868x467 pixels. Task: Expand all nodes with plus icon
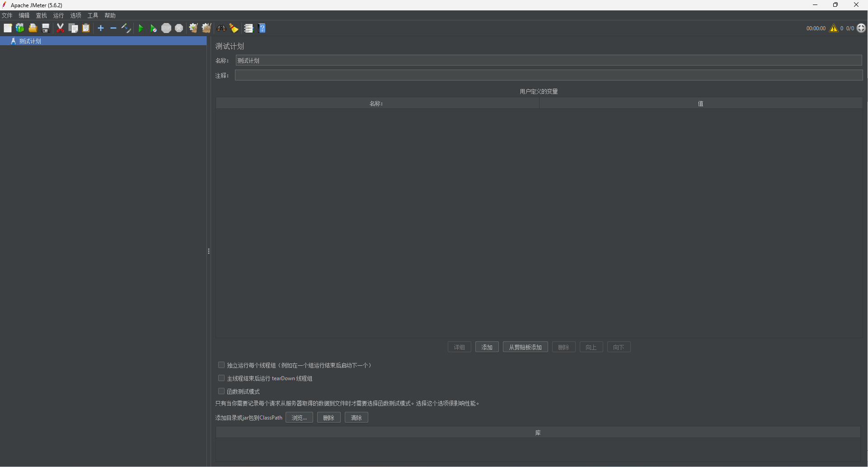point(101,28)
